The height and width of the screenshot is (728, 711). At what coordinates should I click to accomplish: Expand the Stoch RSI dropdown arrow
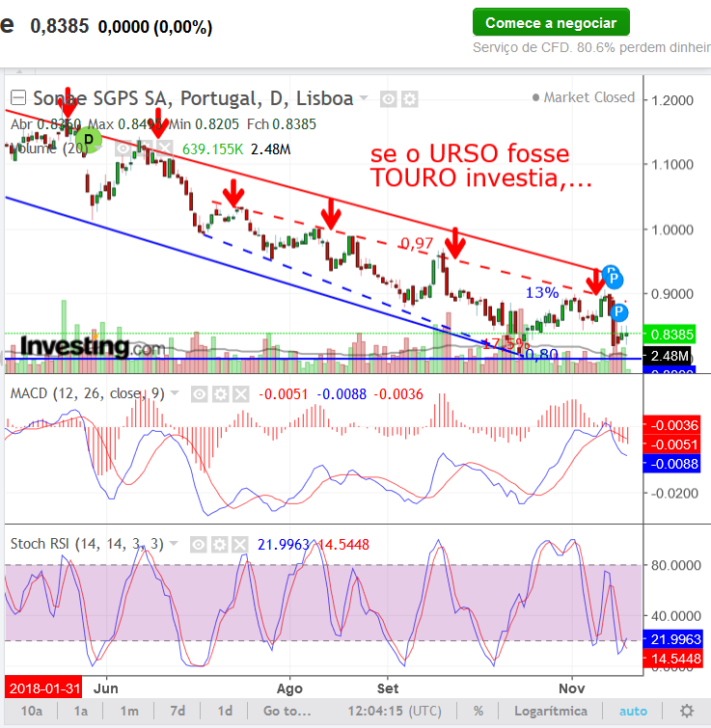coord(174,543)
